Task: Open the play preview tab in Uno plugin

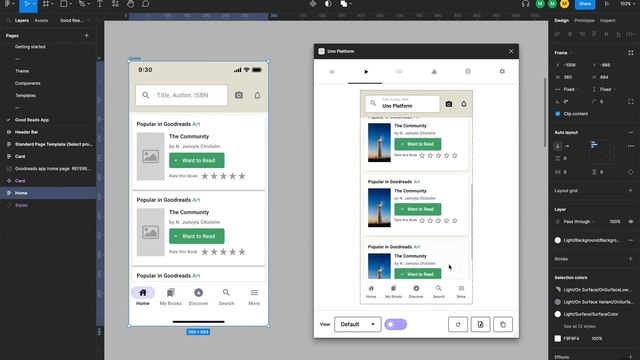Action: tap(366, 72)
